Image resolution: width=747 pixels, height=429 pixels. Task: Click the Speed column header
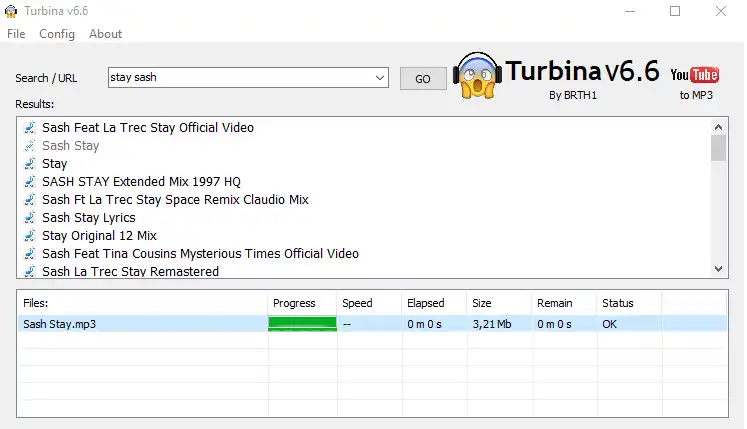pos(369,303)
